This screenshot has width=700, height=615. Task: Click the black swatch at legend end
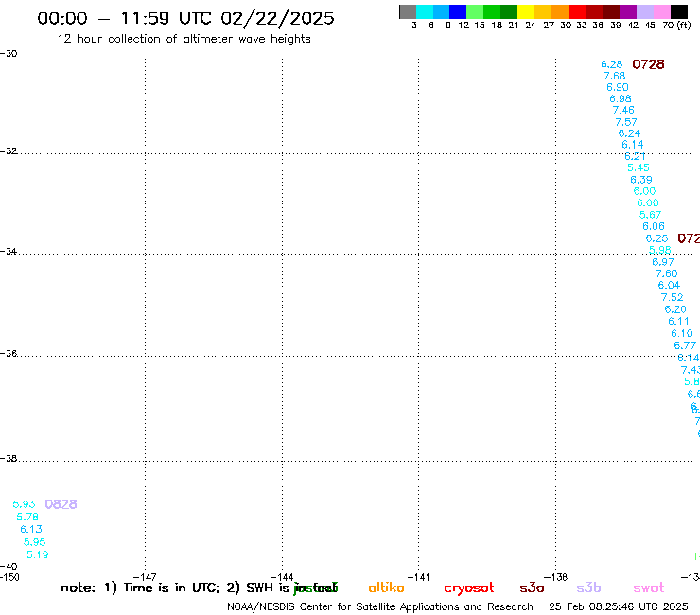pos(679,11)
